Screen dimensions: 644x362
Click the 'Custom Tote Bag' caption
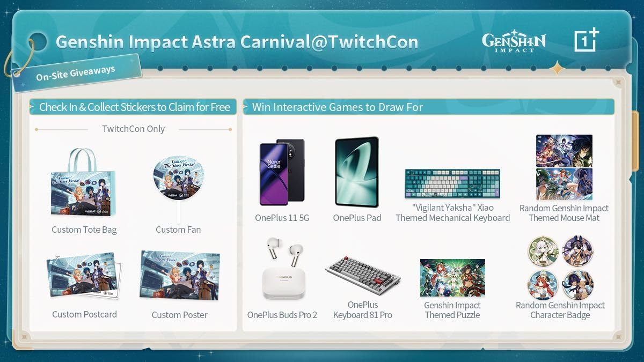pyautogui.click(x=84, y=230)
